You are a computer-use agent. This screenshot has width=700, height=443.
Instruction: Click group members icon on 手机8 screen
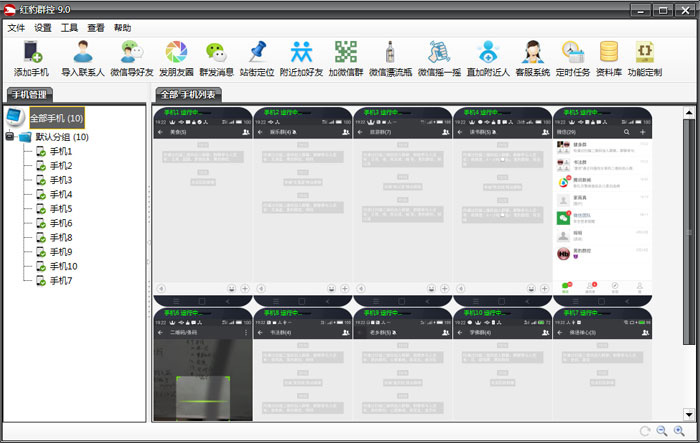(346, 333)
